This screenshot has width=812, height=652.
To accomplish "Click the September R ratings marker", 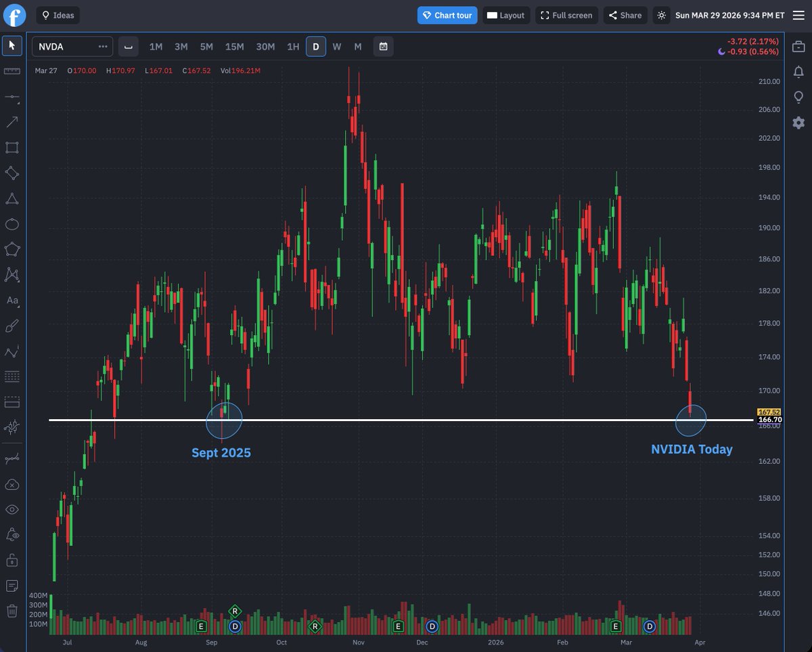I will click(x=235, y=611).
